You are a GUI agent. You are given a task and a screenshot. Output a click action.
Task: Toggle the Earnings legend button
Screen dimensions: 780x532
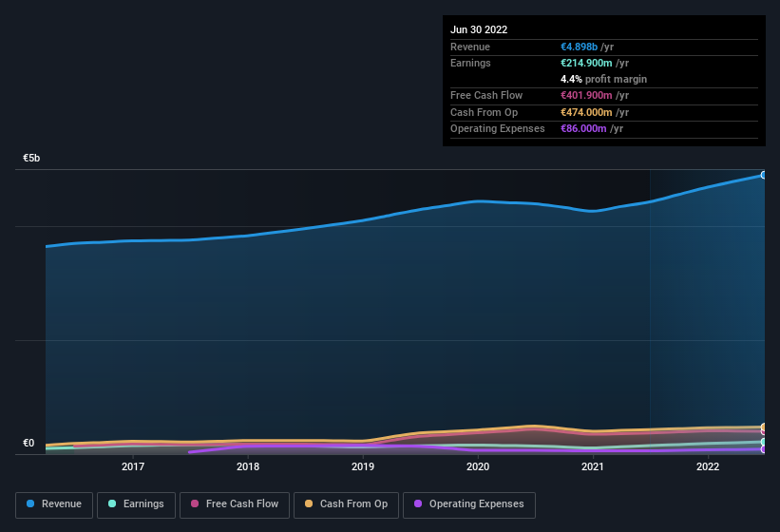coord(136,504)
